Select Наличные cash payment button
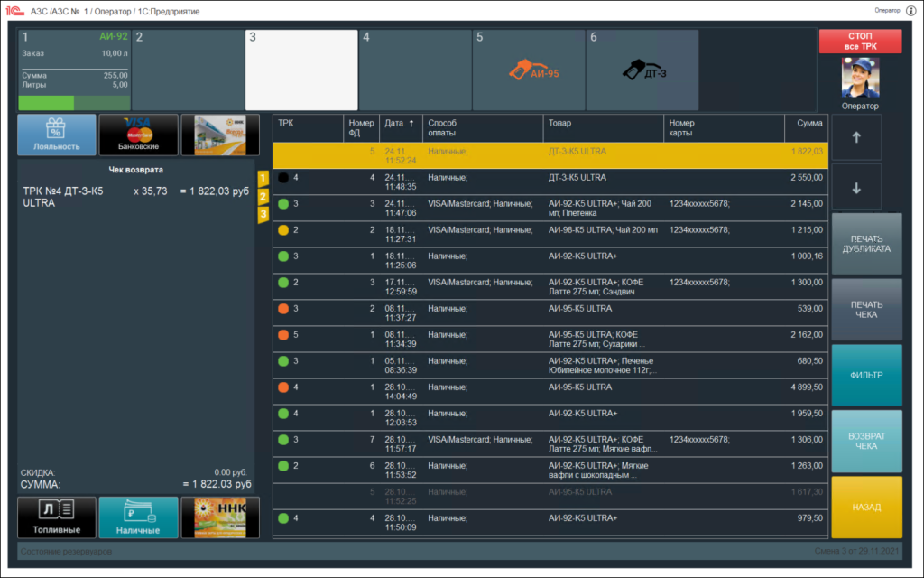Viewport: 924px width, 578px height. pyautogui.click(x=138, y=517)
